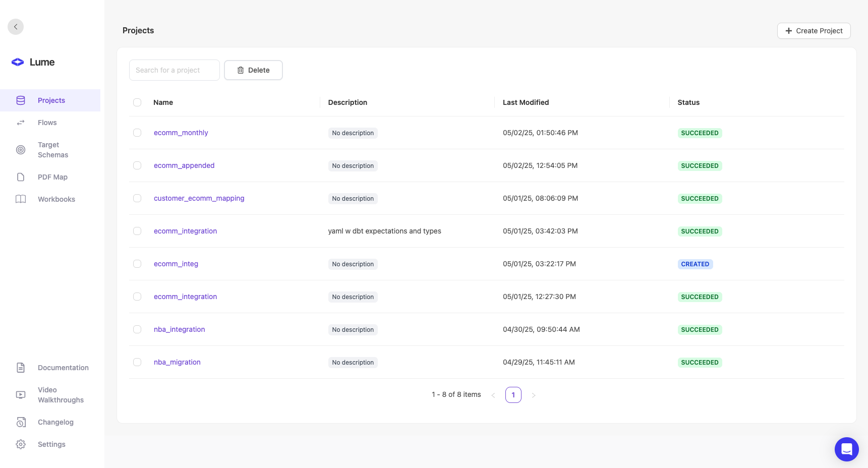
Task: Select customer_ecomm_mapping row checkbox
Action: (137, 198)
